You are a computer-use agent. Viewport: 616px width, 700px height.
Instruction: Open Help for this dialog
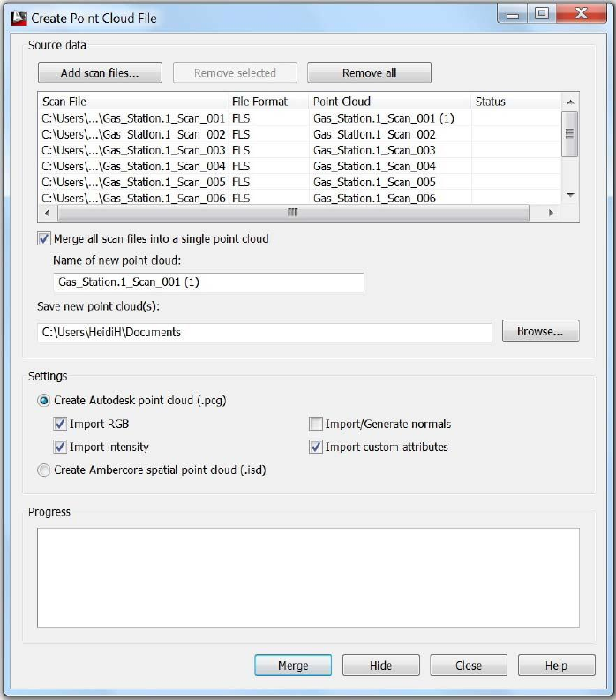[x=556, y=666]
